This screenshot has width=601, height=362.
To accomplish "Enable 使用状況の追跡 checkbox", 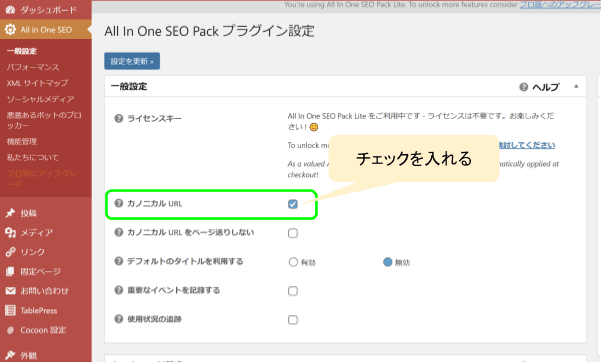I will click(293, 320).
